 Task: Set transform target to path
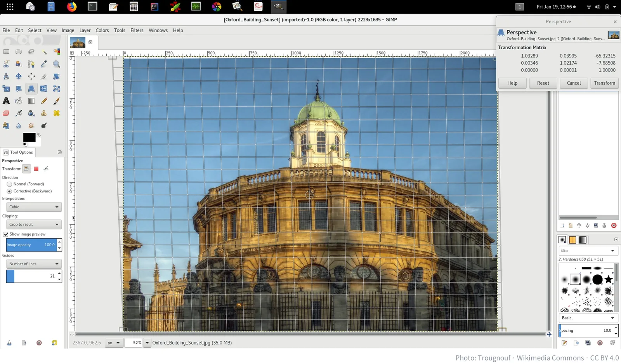point(46,169)
